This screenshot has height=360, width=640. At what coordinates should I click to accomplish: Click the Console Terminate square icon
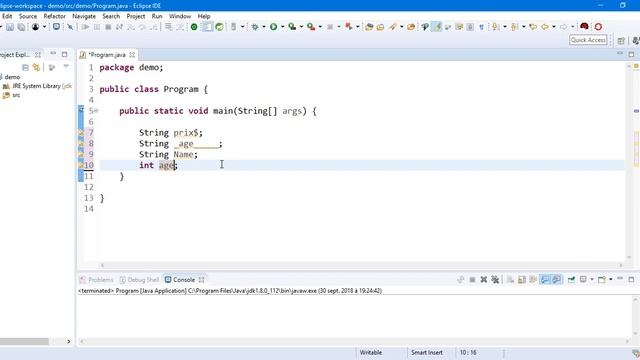click(472, 280)
